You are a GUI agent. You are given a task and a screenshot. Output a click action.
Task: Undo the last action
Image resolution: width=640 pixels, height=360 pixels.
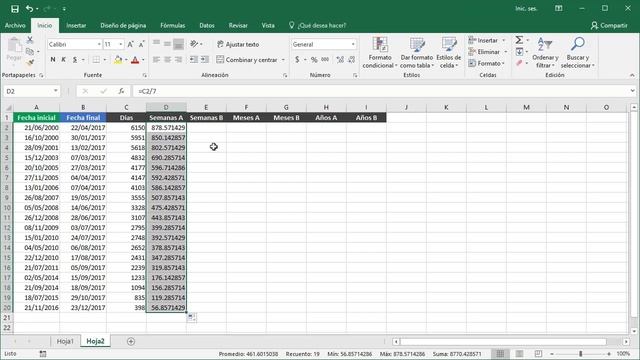point(29,9)
